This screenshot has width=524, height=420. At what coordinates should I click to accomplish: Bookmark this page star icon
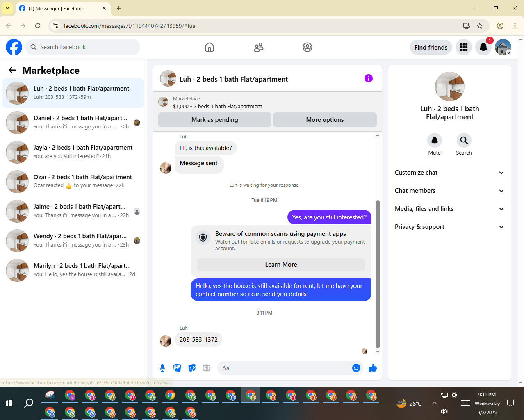click(x=480, y=26)
